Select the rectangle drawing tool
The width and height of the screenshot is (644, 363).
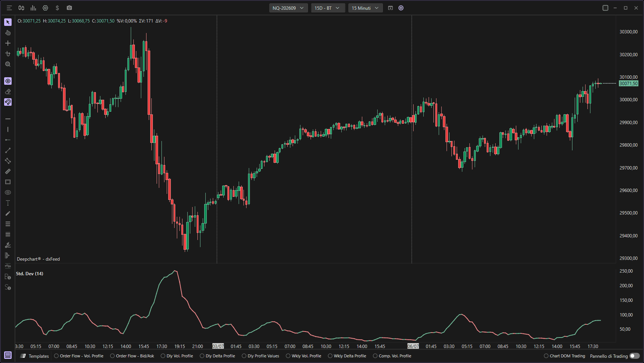point(8,182)
